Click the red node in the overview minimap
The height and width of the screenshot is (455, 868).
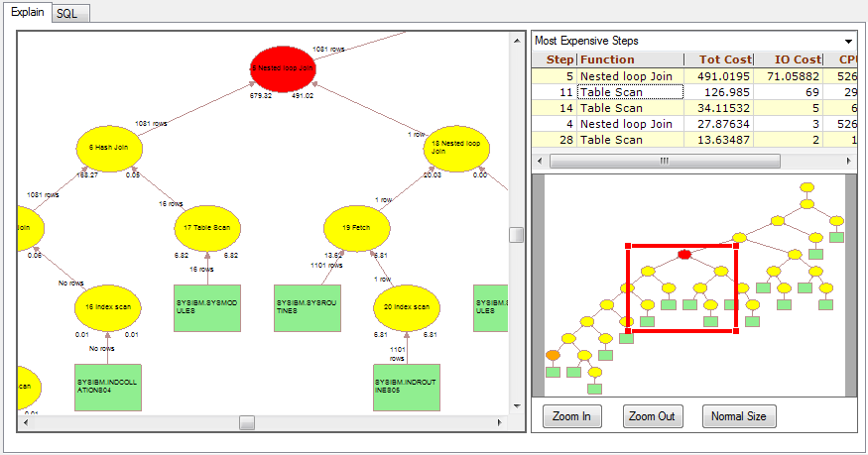pos(684,255)
